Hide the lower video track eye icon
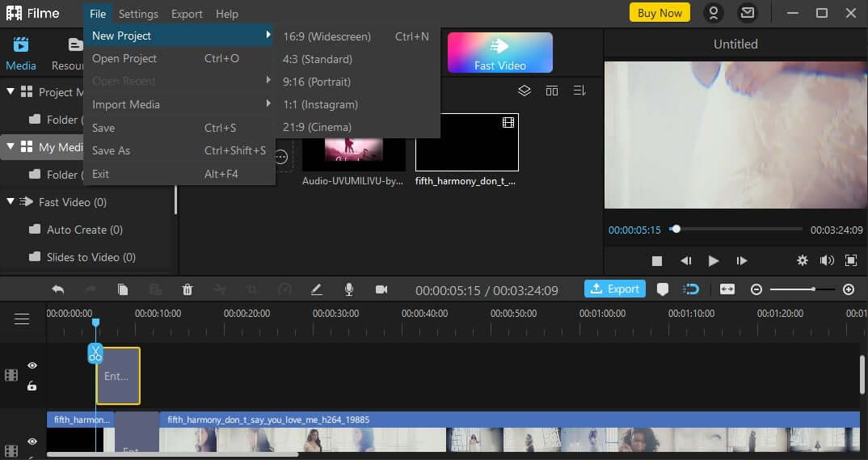This screenshot has width=868, height=460. (x=32, y=441)
